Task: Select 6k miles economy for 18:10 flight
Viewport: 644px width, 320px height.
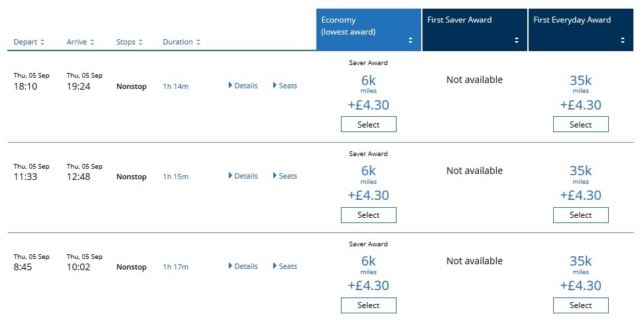Action: [368, 124]
